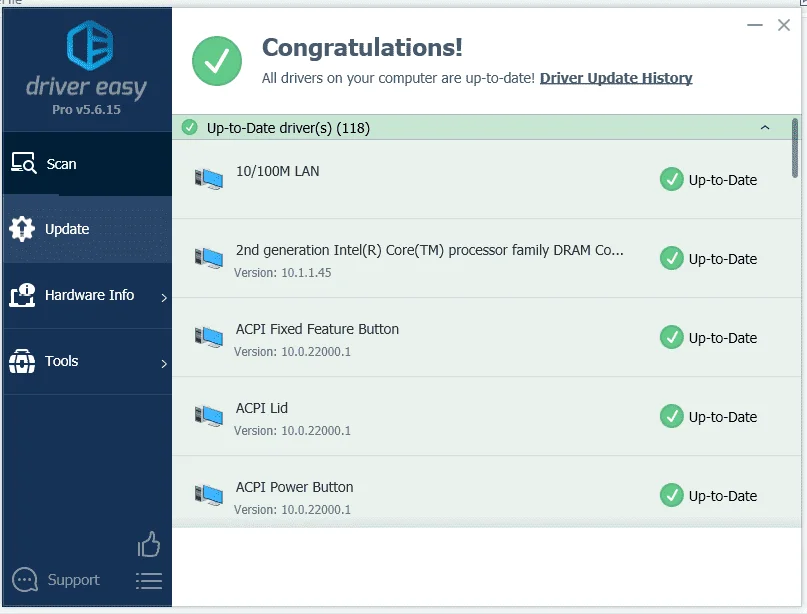Select the ACPI Fixed Feature Button name
This screenshot has height=614, width=807.
tap(317, 329)
